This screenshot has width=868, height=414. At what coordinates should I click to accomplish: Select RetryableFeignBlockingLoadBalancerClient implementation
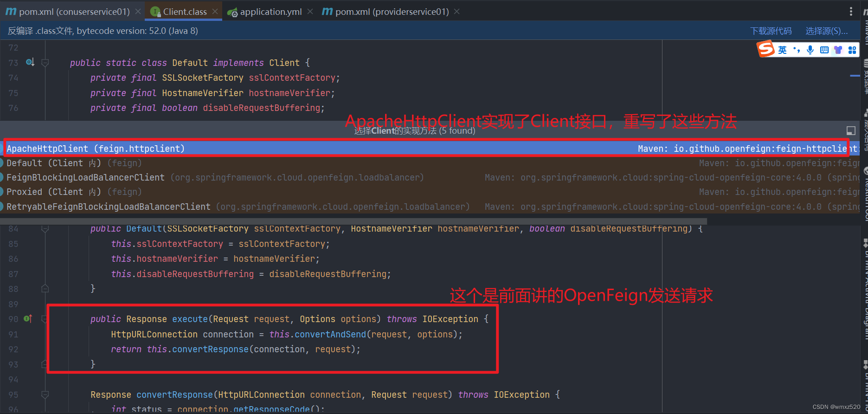click(x=429, y=207)
